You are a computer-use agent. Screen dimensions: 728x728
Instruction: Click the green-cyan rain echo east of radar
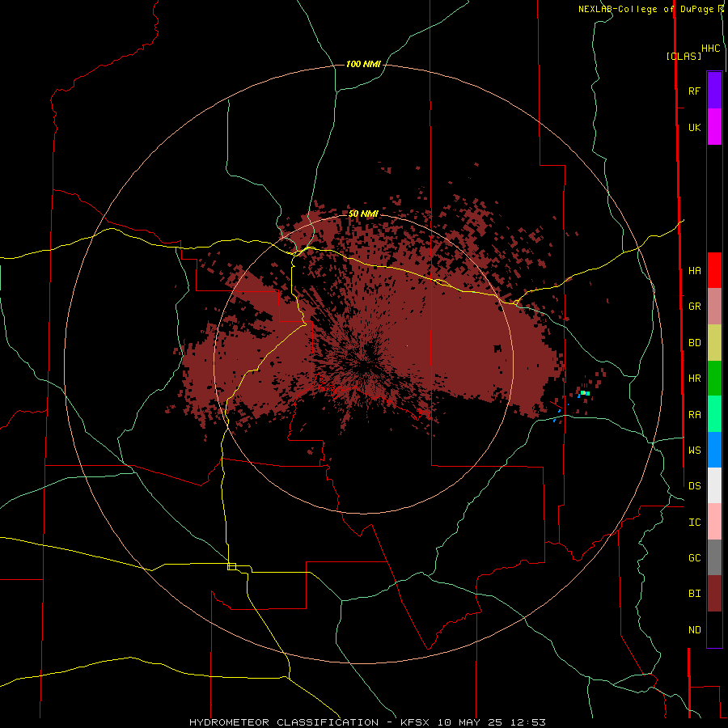(585, 393)
